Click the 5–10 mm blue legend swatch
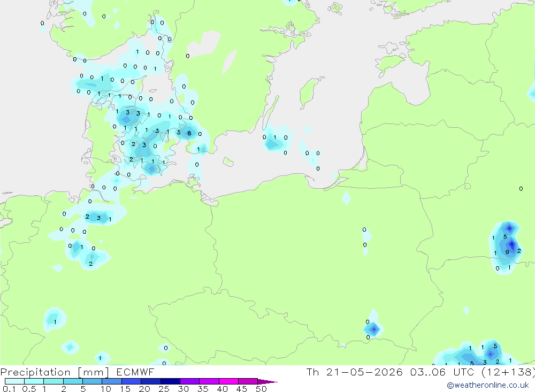Viewport: 535px width, 392px height. click(x=93, y=381)
